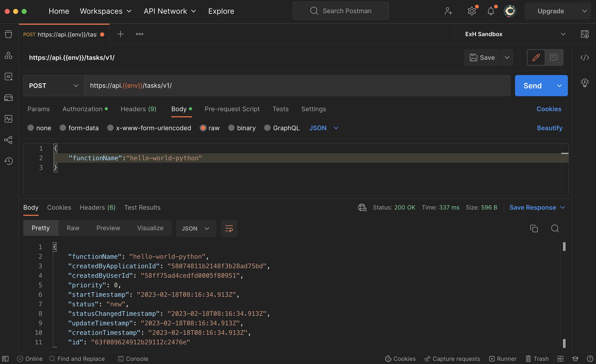Open the Mock Servers sidebar icon
Image resolution: width=596 pixels, height=364 pixels.
click(x=9, y=98)
